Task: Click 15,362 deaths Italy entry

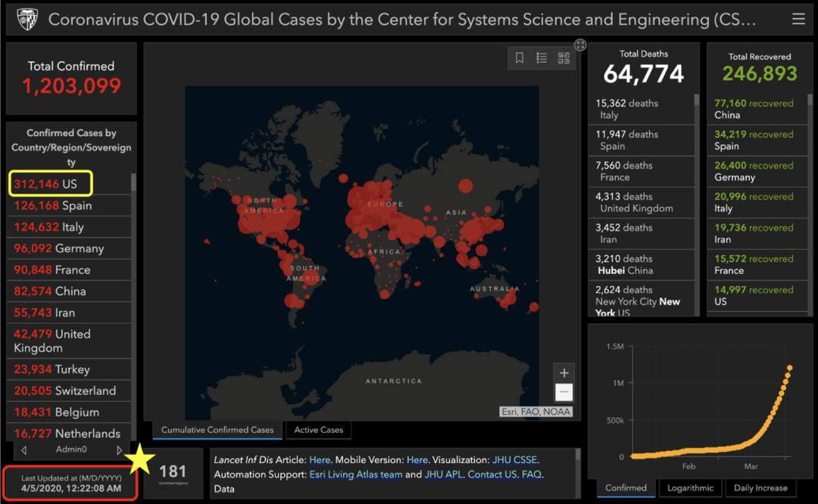Action: tap(642, 109)
